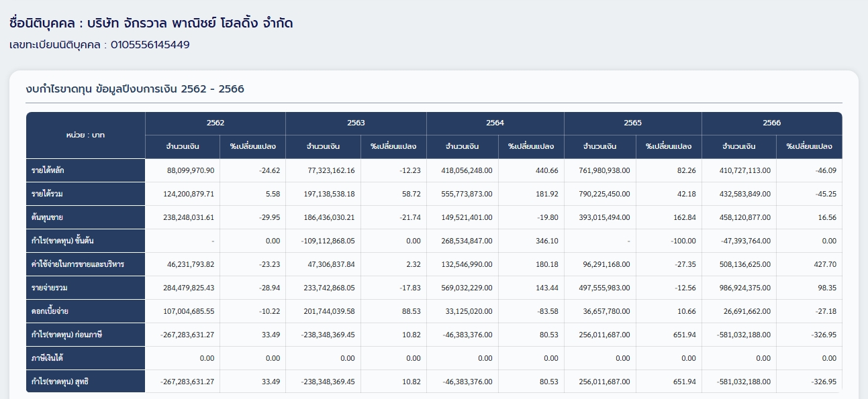Select the กำไร(ขาดทุน) ก่อนภาษี row label

(66, 335)
